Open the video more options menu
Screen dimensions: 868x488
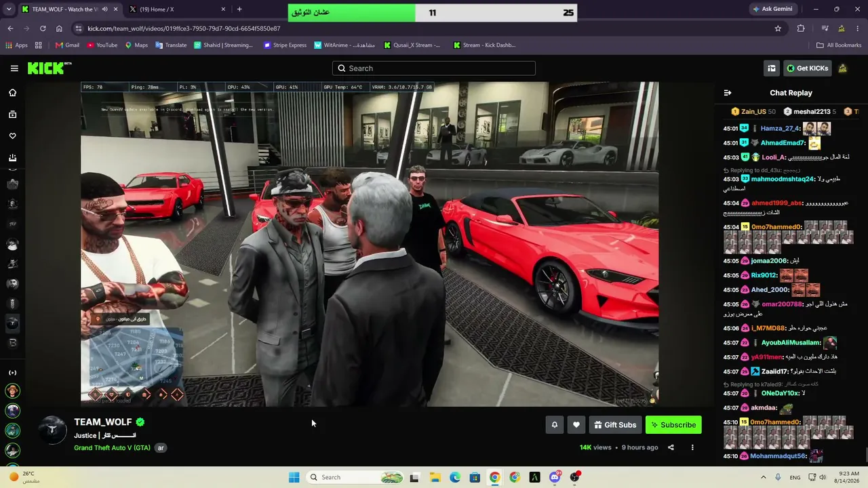pyautogui.click(x=692, y=447)
